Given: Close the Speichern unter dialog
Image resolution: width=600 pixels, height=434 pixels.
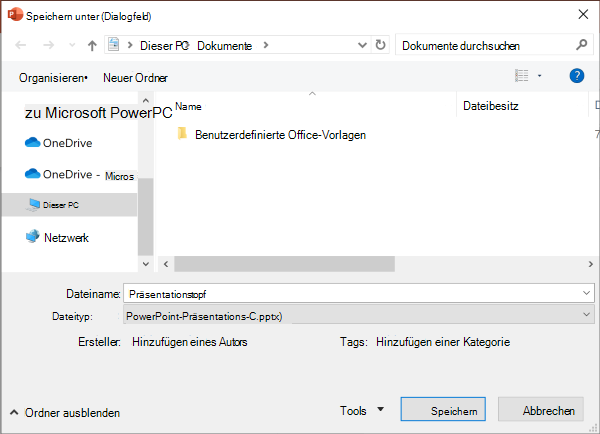Looking at the screenshot, I should [x=583, y=15].
